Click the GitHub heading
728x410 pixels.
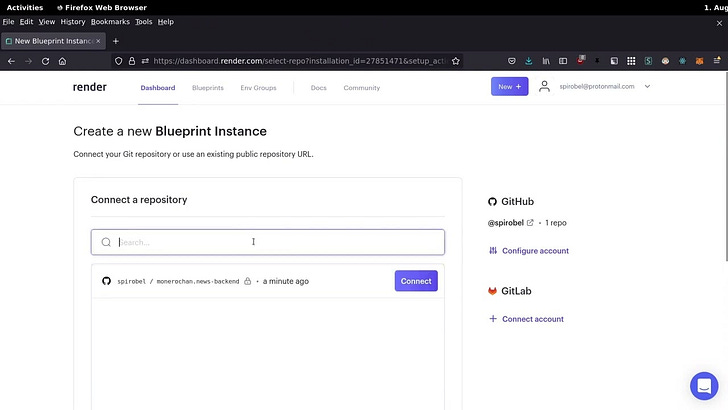coord(517,202)
